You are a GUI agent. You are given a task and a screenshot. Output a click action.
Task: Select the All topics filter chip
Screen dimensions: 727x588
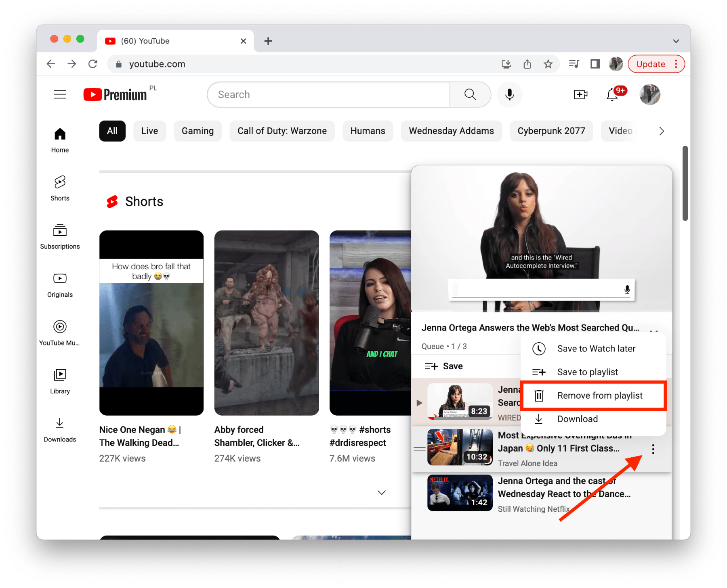point(112,131)
